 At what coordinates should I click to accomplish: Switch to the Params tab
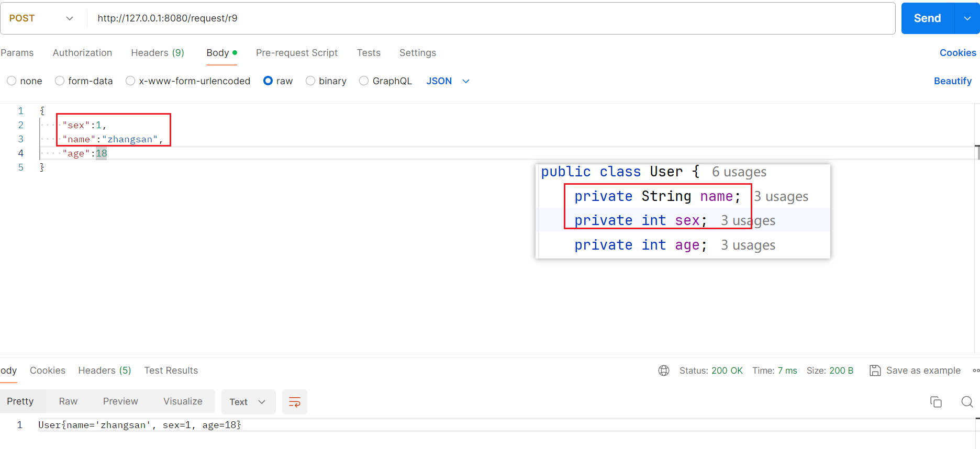tap(17, 53)
